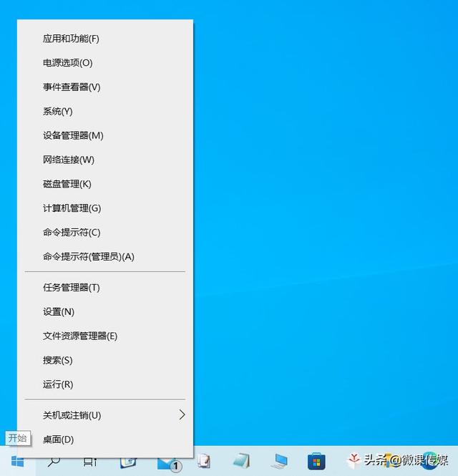
Task: Click the Windows Start button
Action: [17, 462]
